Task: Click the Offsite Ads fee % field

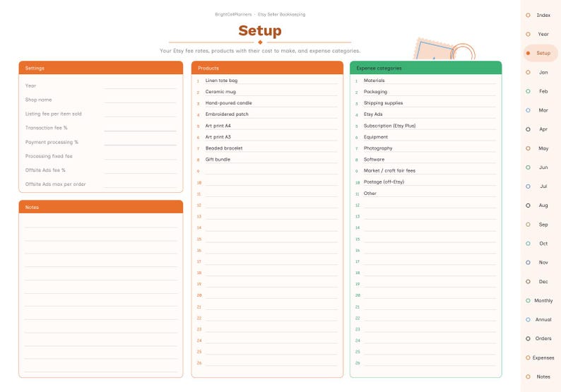Action: tap(140, 170)
